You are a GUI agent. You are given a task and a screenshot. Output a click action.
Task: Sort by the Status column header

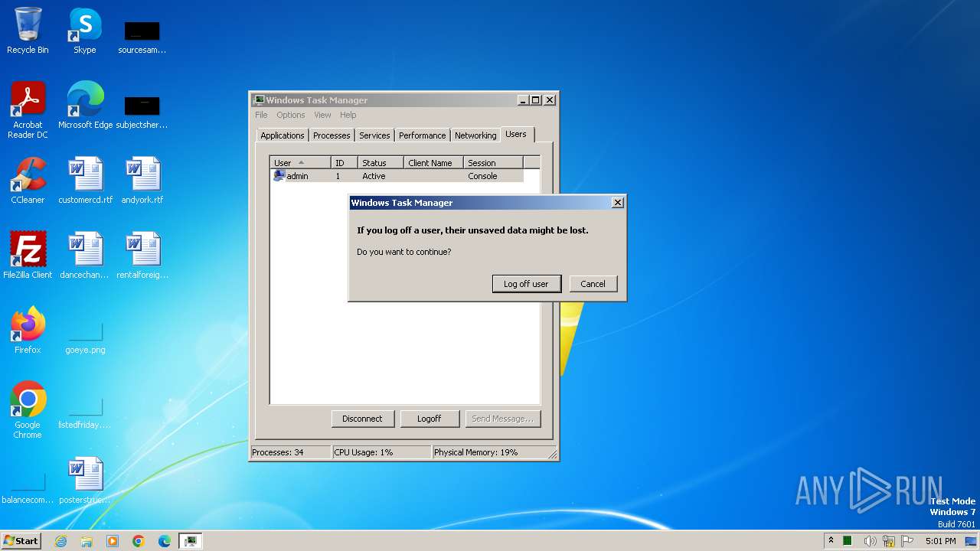click(x=381, y=162)
